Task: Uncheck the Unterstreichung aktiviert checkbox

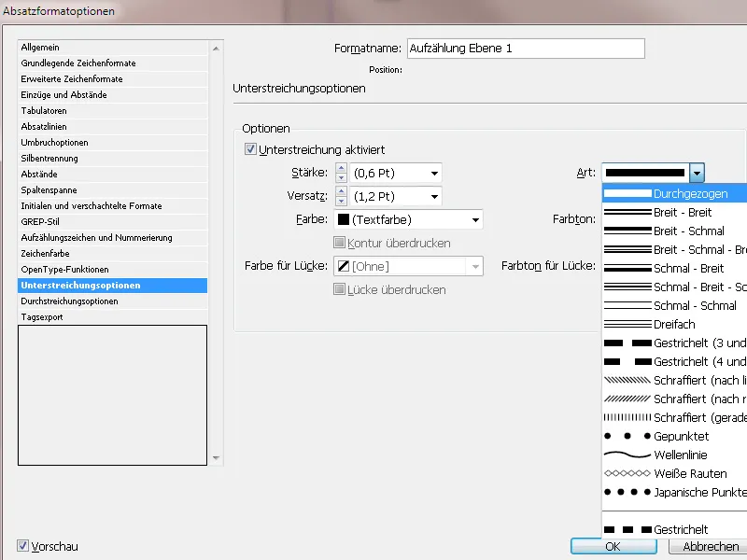Action: tap(248, 148)
